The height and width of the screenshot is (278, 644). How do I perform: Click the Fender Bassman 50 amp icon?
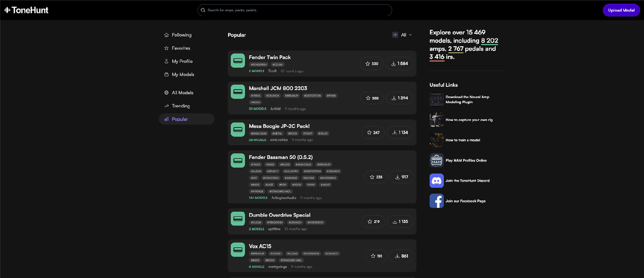(238, 160)
